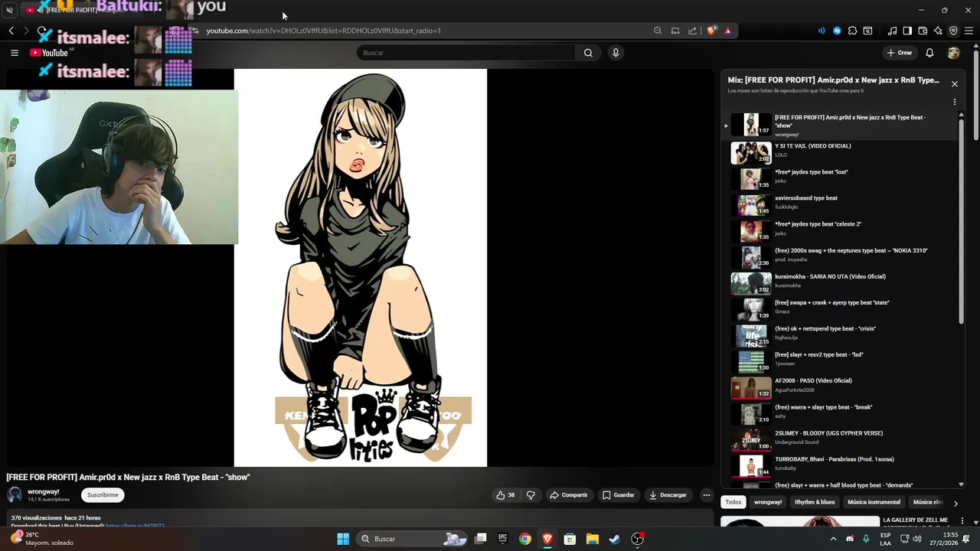The height and width of the screenshot is (551, 980).
Task: Open Brave Rewards triangle icon
Action: (x=728, y=31)
